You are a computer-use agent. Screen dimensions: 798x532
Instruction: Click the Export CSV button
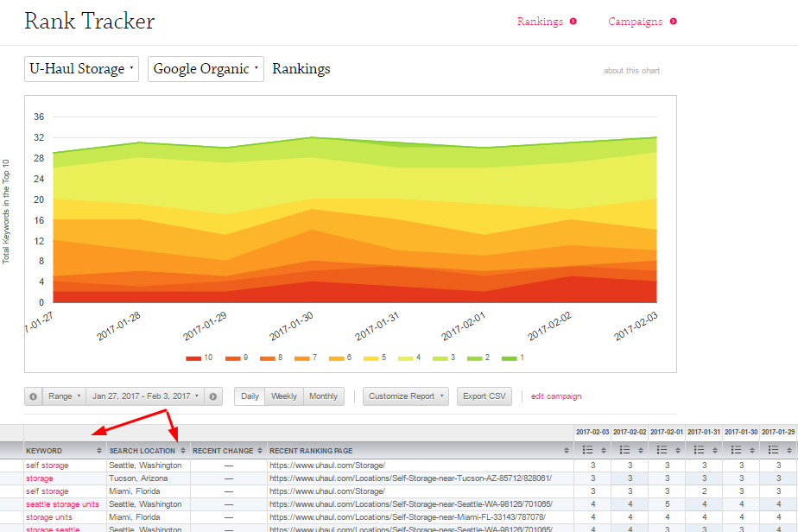pos(484,396)
